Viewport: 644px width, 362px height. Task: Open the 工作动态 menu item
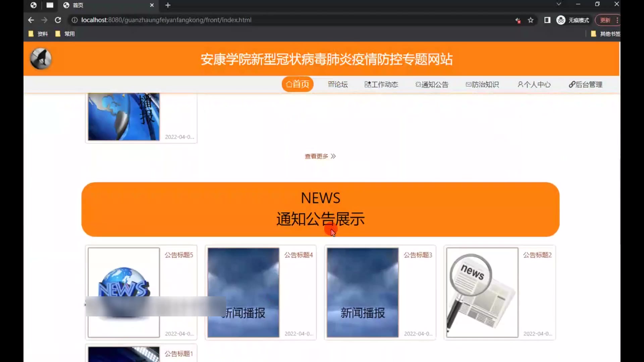tap(381, 84)
